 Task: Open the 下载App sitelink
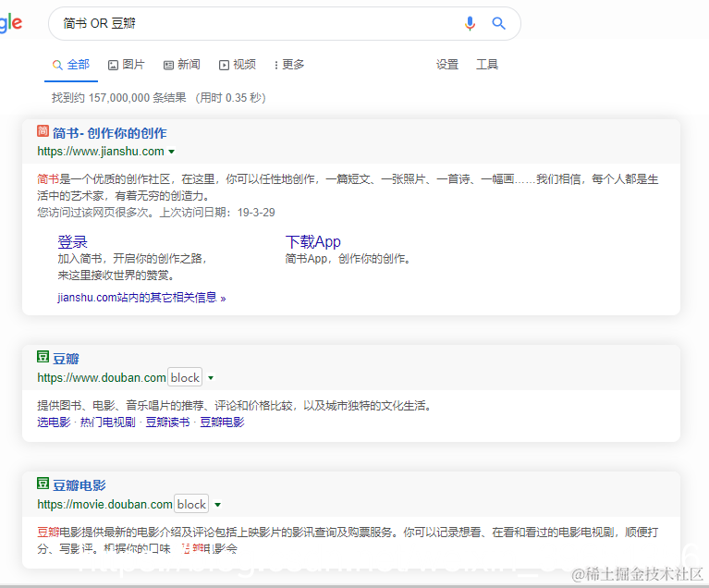pyautogui.click(x=312, y=242)
